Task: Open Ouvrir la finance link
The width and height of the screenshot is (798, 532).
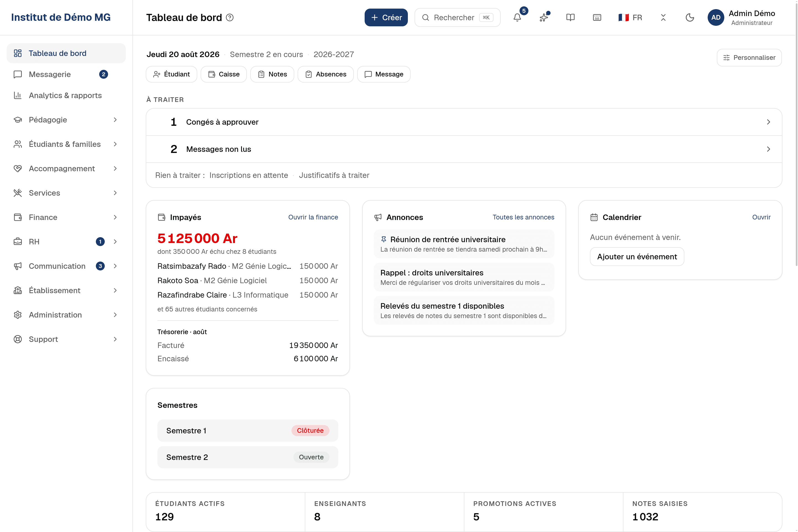Action: pyautogui.click(x=313, y=218)
